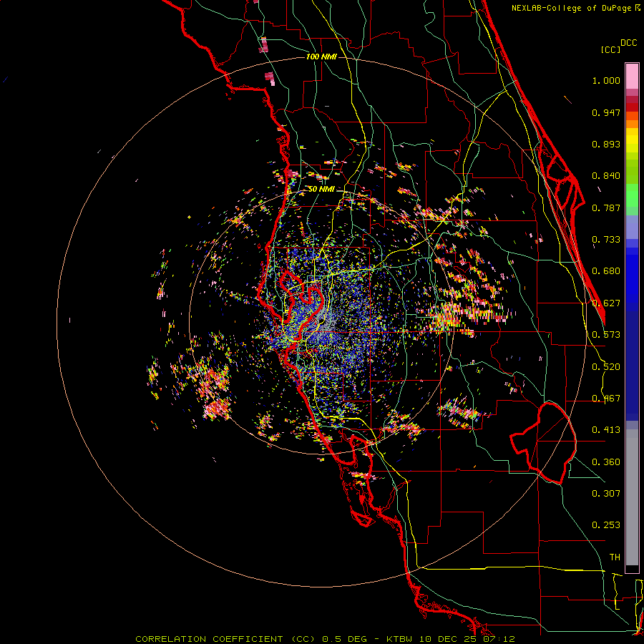Click the 0.5 DEG elevation text
This screenshot has width=644, height=644.
pyautogui.click(x=343, y=639)
